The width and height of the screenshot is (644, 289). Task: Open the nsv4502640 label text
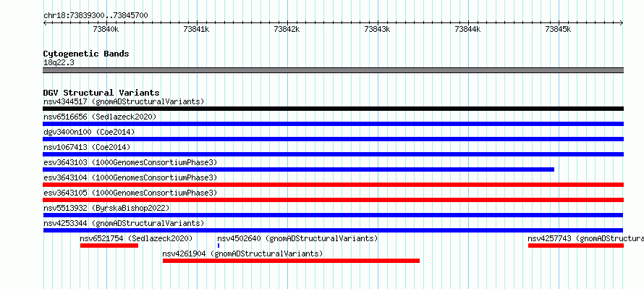tap(297, 238)
